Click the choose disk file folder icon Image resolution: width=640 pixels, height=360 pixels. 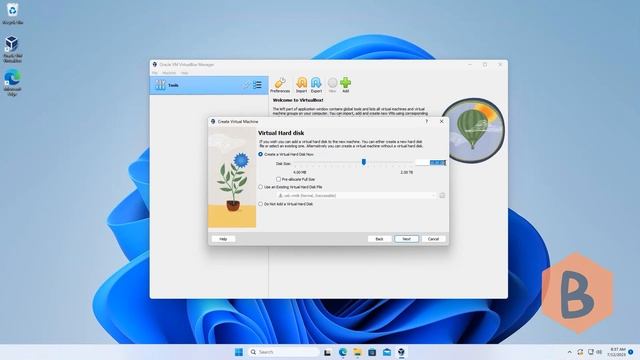point(442,196)
